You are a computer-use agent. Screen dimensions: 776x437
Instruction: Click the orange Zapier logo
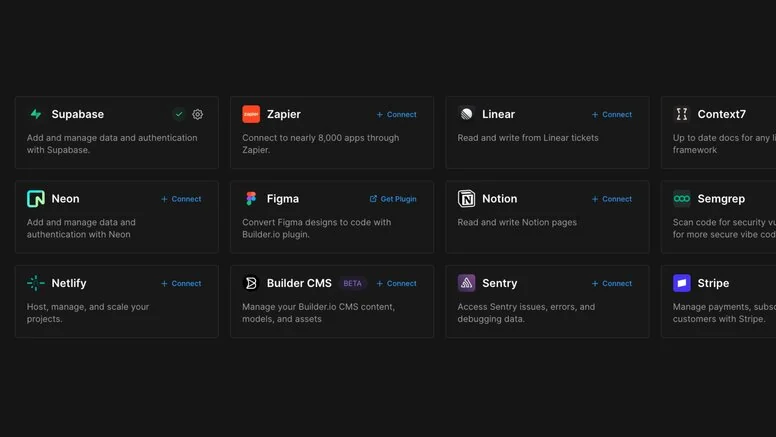251,114
